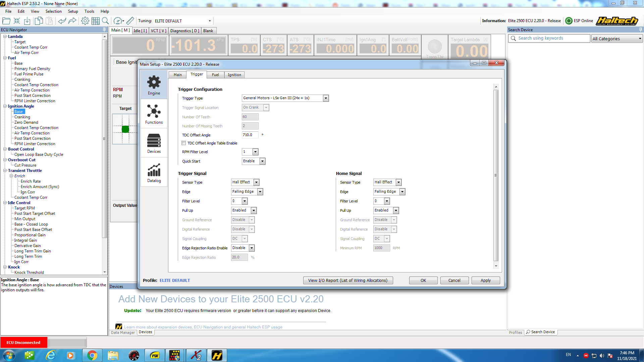Open Trigger Signal Sensor Type dropdown
Screen dimensions: 644x362
coord(257,182)
